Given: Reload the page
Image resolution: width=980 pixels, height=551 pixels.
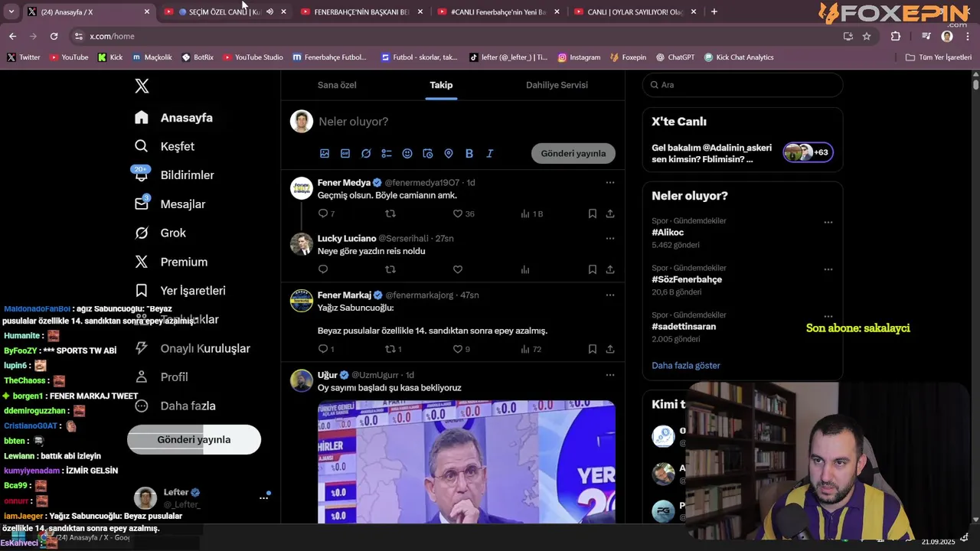Looking at the screenshot, I should click(x=54, y=36).
